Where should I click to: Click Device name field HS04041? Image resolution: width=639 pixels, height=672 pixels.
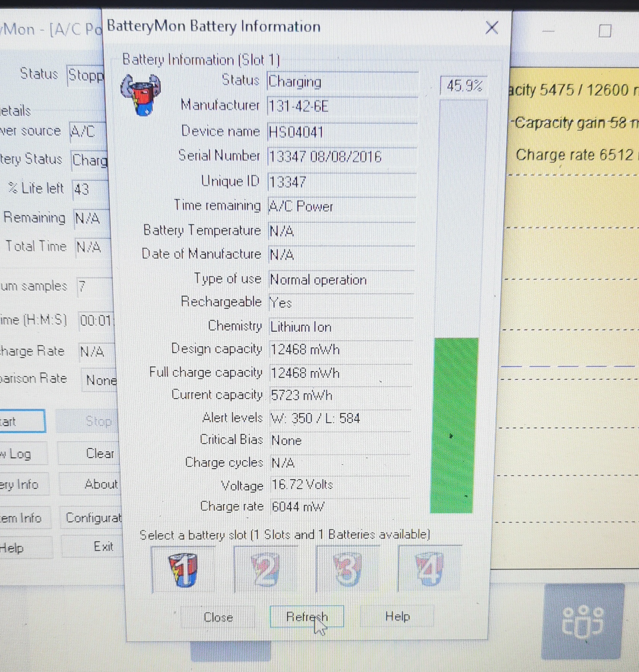pos(342,132)
